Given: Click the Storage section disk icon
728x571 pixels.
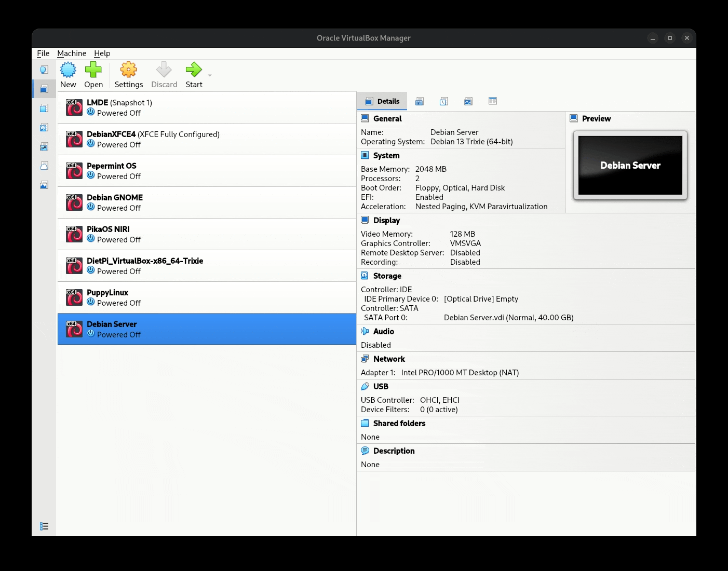Looking at the screenshot, I should (x=365, y=276).
